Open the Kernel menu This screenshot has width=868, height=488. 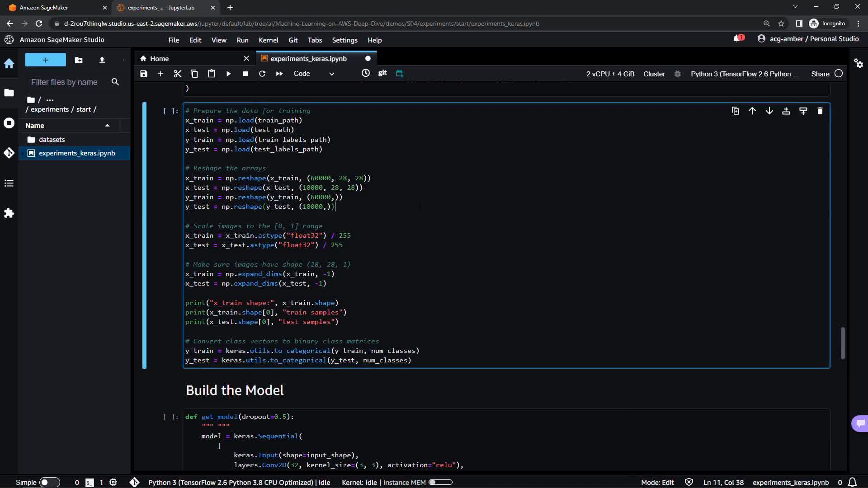point(268,40)
